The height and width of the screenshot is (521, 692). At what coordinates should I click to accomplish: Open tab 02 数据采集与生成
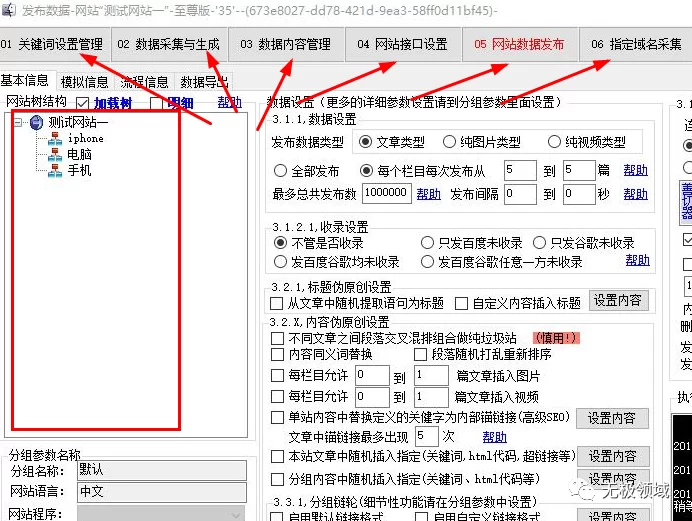(x=169, y=44)
